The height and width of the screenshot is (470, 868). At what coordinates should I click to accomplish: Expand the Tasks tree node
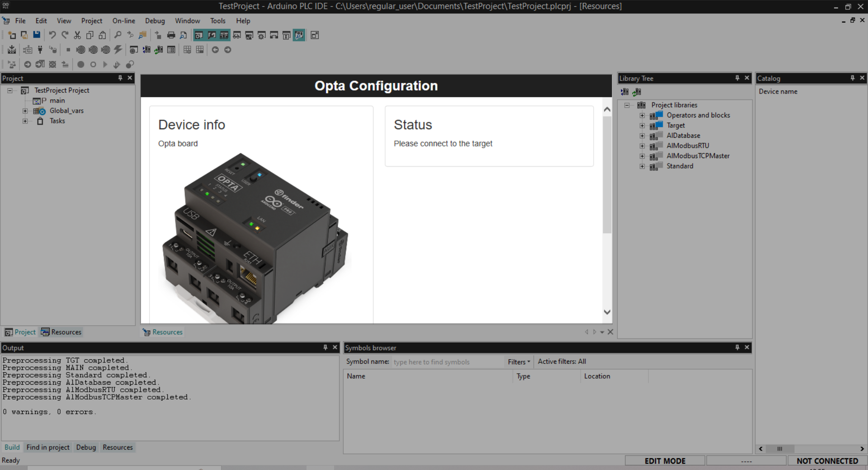(25, 121)
